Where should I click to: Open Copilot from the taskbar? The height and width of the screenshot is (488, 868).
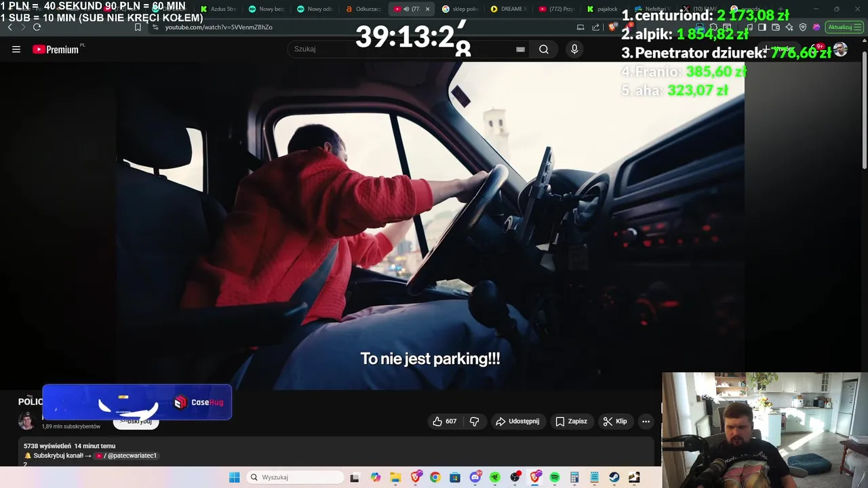(376, 477)
